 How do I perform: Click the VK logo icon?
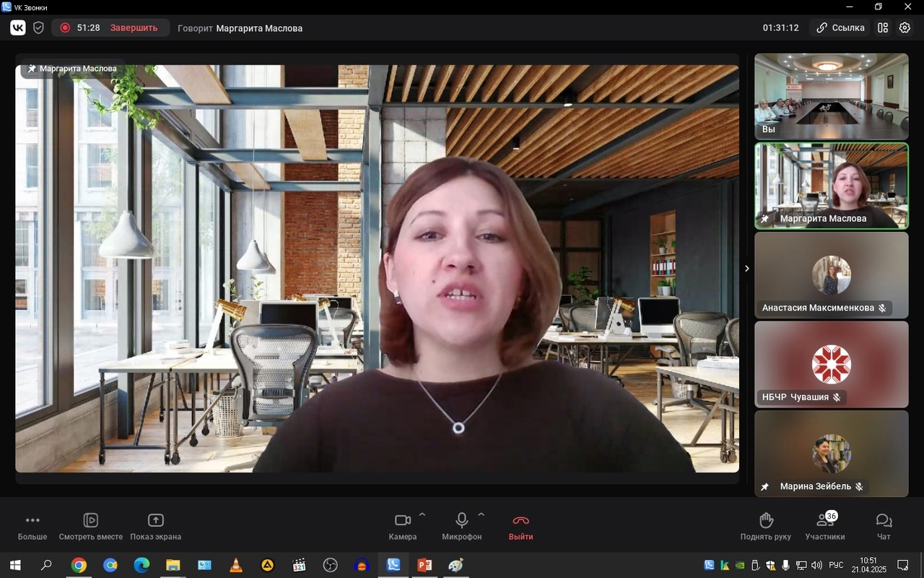[17, 27]
